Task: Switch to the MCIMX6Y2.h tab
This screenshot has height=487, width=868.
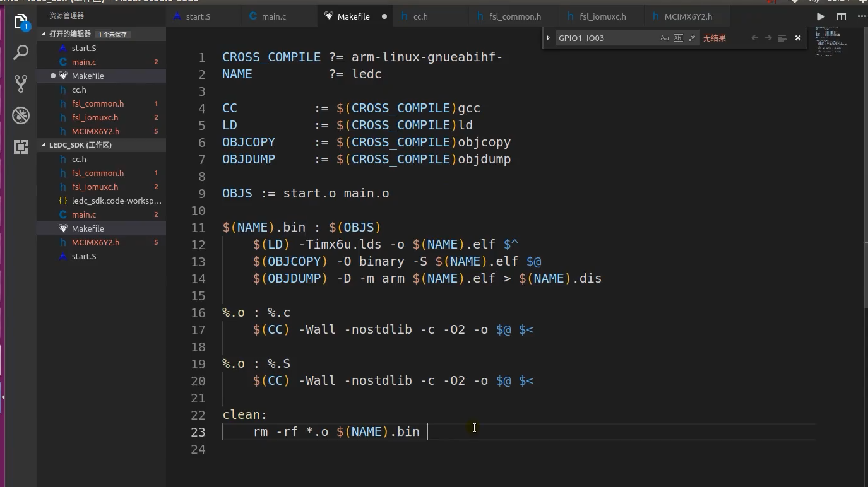Action: click(x=688, y=16)
